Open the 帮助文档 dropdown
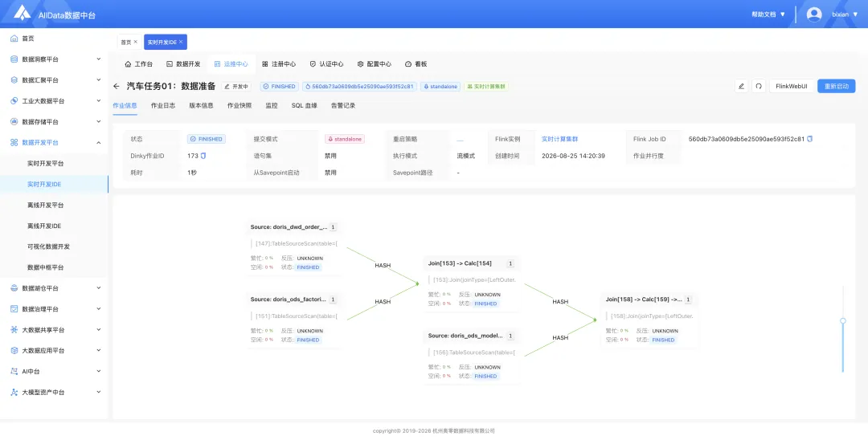The height and width of the screenshot is (440, 868). click(768, 14)
